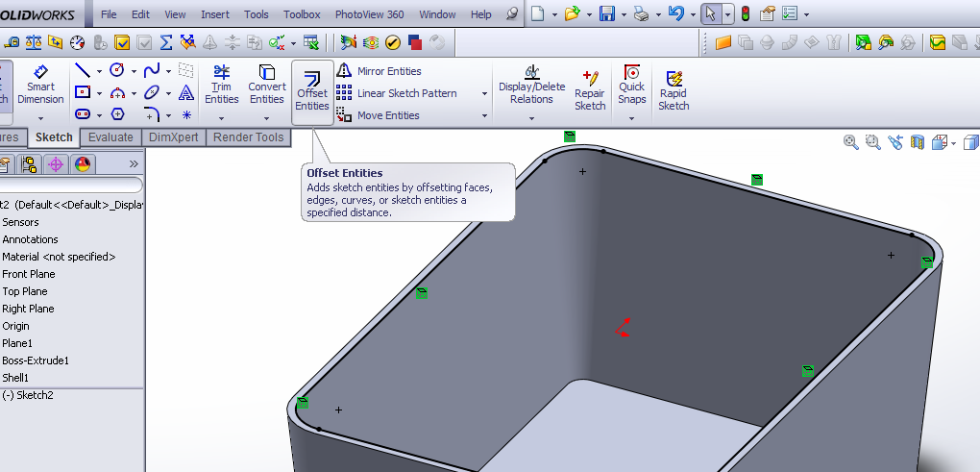Select Shell1 in feature tree
The image size is (980, 472).
pyautogui.click(x=15, y=378)
